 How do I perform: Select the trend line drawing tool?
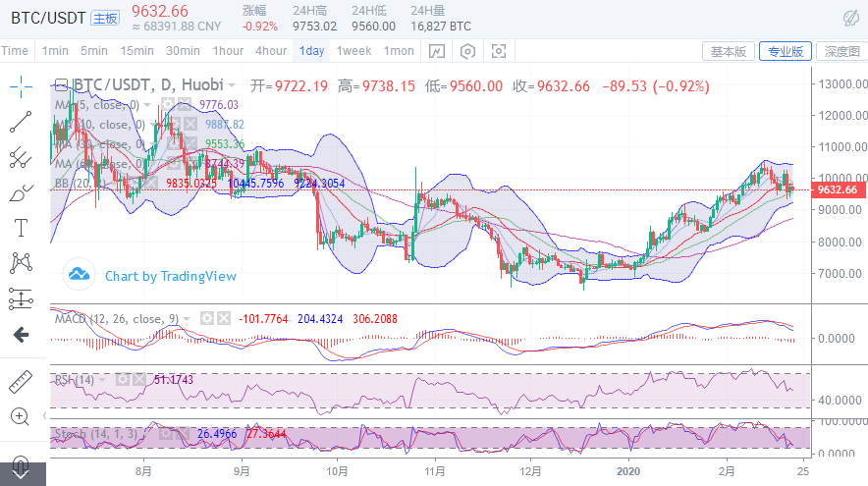(21, 122)
